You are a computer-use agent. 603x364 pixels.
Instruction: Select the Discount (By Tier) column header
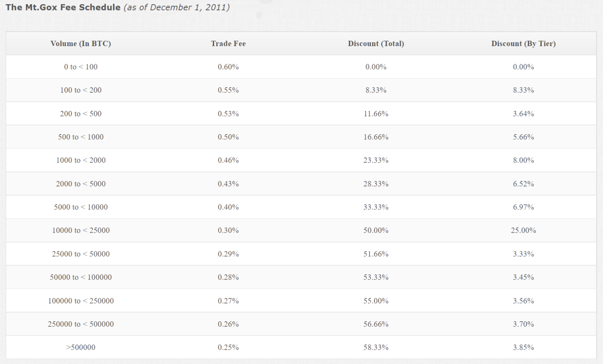tap(523, 44)
